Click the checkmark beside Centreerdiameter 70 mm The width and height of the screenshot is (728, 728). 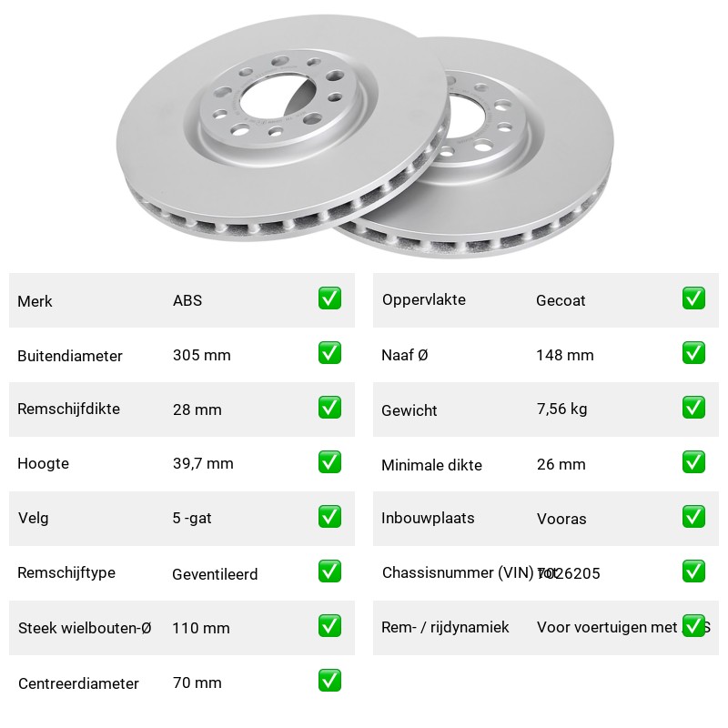329,680
